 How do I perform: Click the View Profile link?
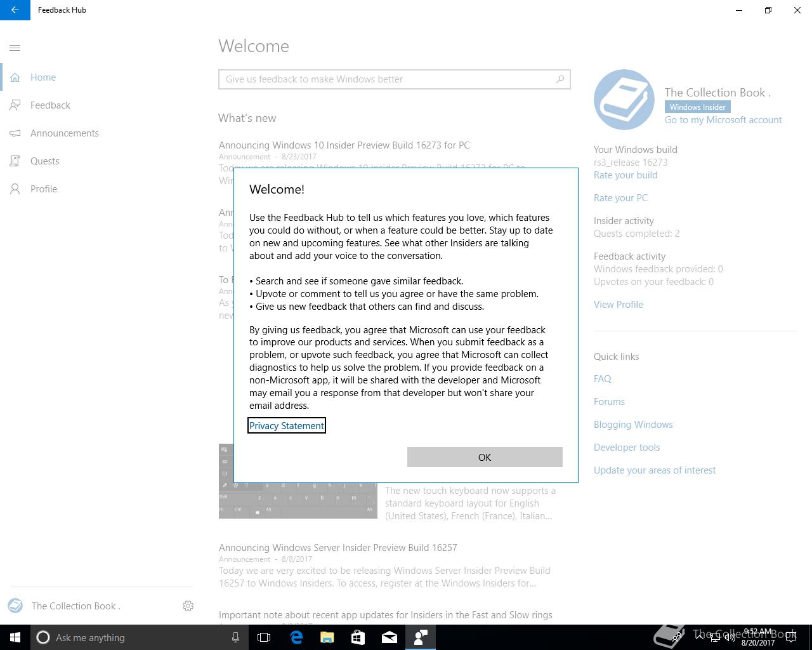coord(619,305)
